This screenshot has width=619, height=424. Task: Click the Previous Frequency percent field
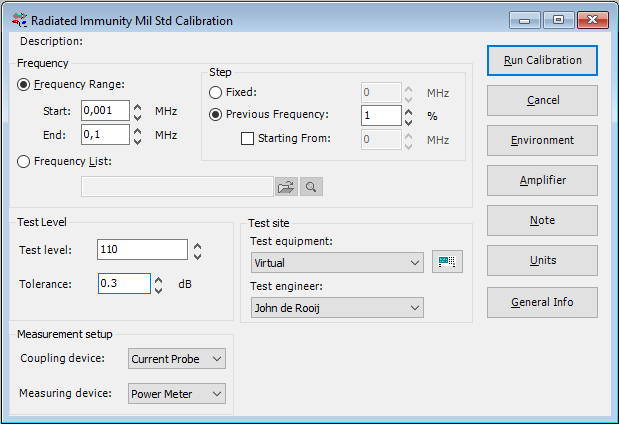381,116
